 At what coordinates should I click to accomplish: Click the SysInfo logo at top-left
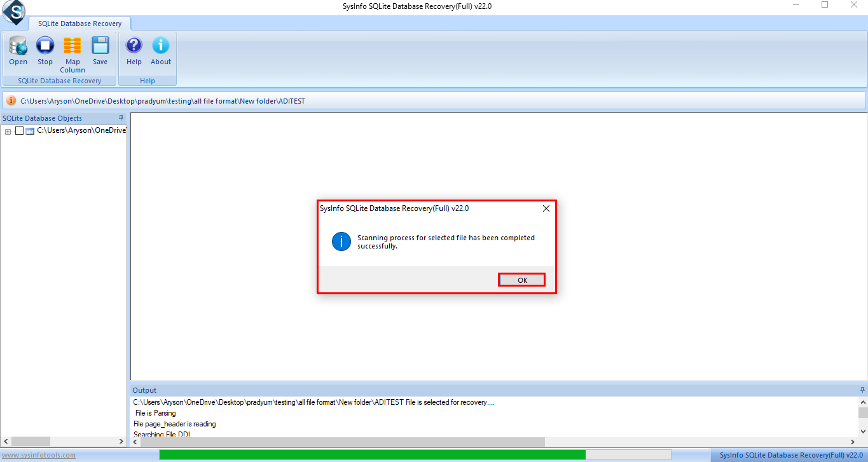click(x=13, y=11)
